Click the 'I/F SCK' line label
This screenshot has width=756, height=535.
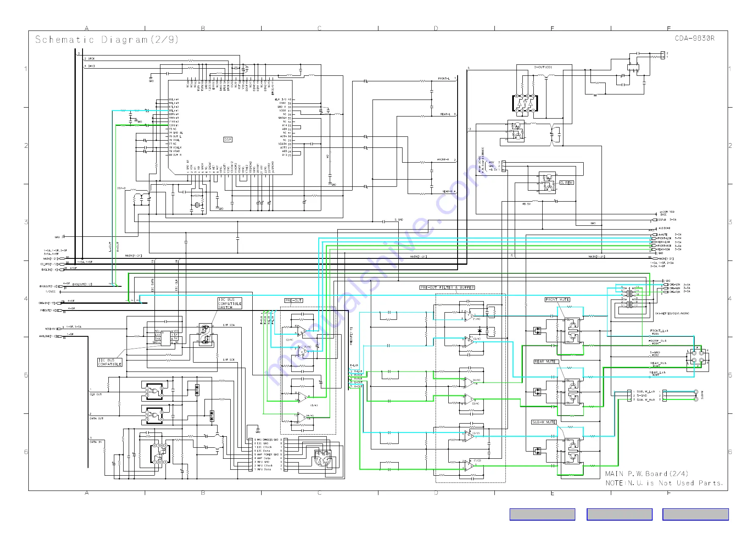pos(229,360)
